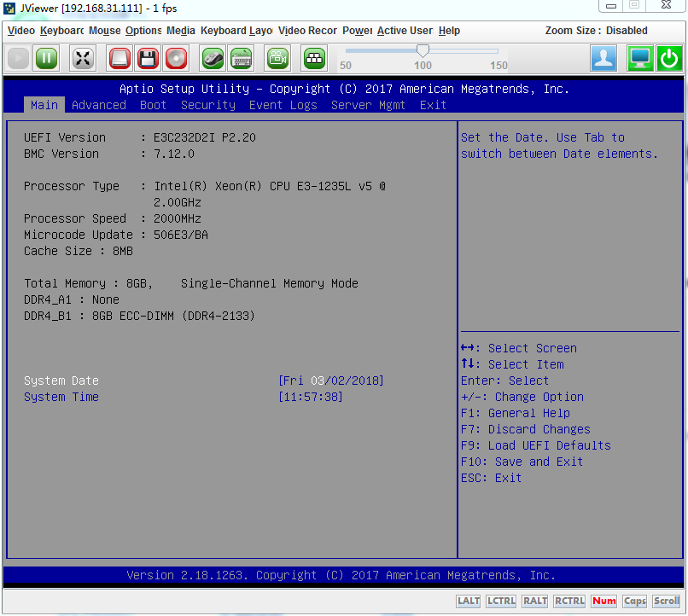688x616 pixels.
Task: Click the green power button icon
Action: click(669, 58)
